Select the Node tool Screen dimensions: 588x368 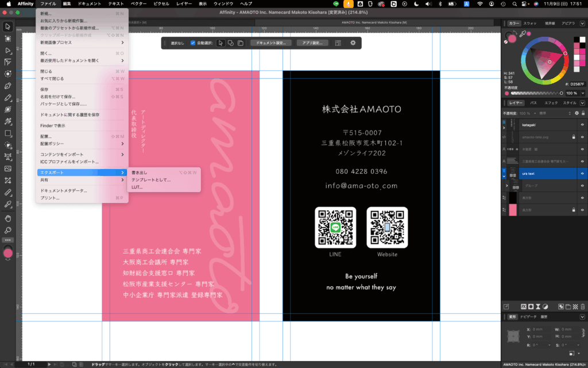pyautogui.click(x=7, y=51)
